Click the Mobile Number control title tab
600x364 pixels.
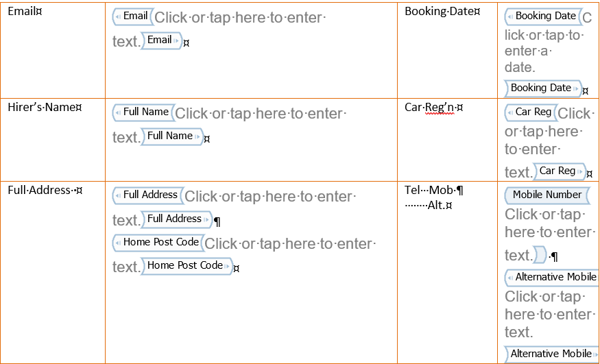click(x=547, y=195)
